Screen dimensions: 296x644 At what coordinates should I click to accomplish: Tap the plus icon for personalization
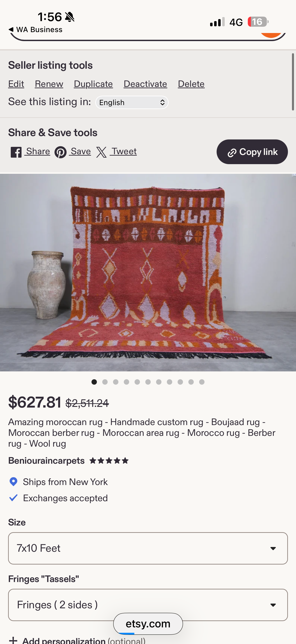tap(13, 640)
